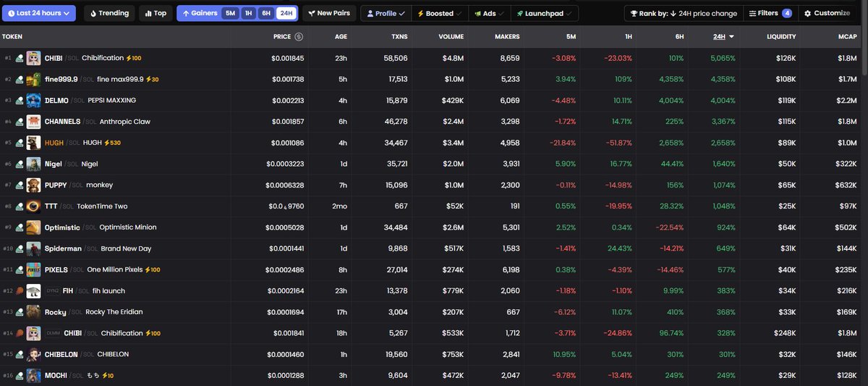Click the boost lightning 10 badge on MOCHI
The width and height of the screenshot is (868, 386).
point(108,376)
